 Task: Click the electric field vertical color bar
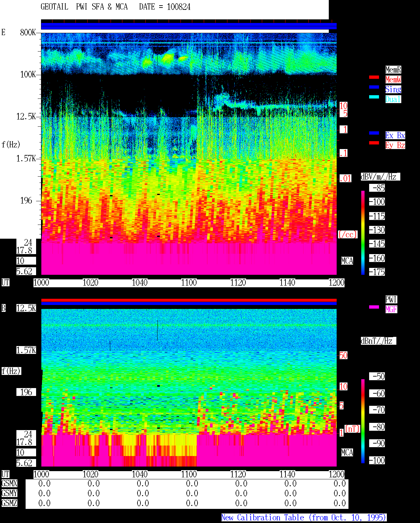coord(363,232)
